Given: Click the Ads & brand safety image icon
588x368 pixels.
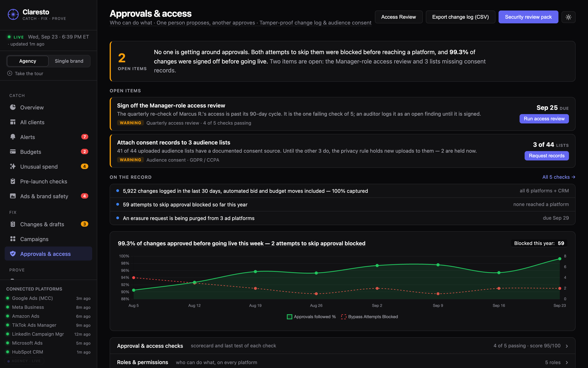Looking at the screenshot, I should pyautogui.click(x=13, y=196).
